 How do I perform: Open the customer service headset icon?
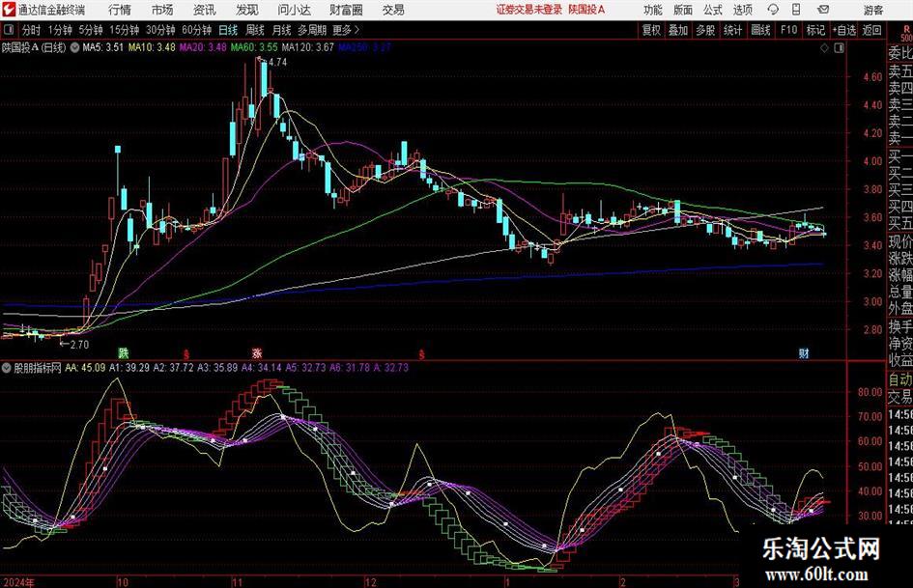click(773, 10)
